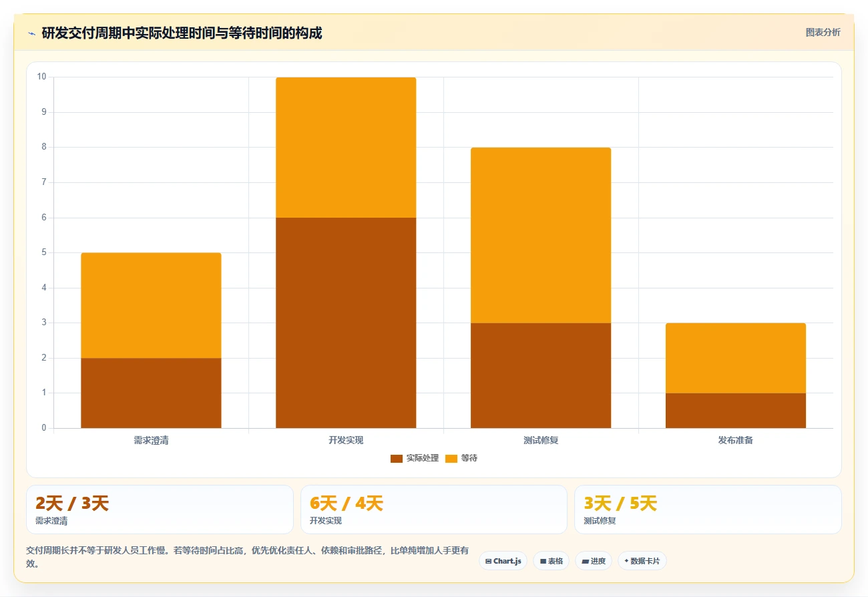Click the 发布准备 light-orange 等待 bar segment

tap(736, 358)
